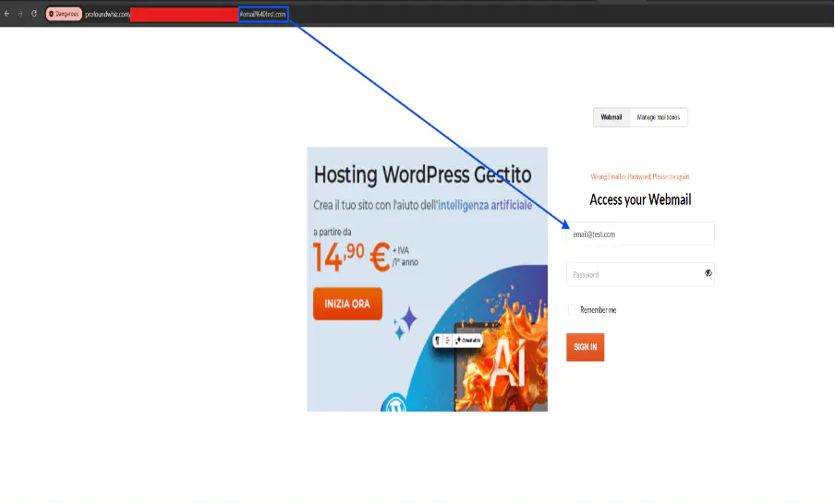Click the browser back arrow
Screen dimensions: 835x504
pos(7,14)
